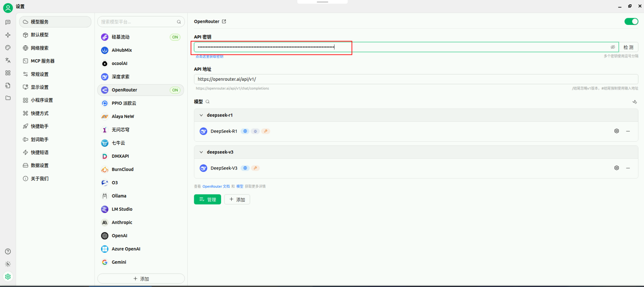Select the Ollama provider
The image size is (644, 287).
coord(141,196)
